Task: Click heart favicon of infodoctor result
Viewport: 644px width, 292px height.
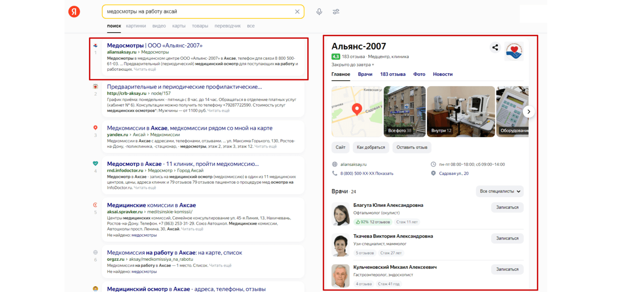Action: pos(95,164)
